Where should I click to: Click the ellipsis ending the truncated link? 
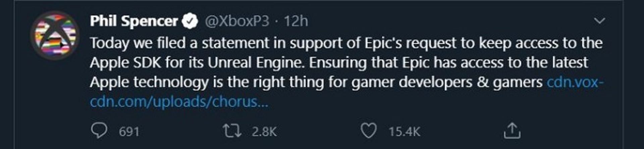pyautogui.click(x=263, y=102)
